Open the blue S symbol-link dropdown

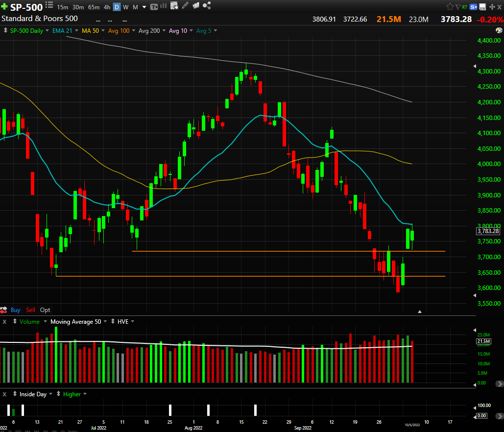[x=474, y=7]
